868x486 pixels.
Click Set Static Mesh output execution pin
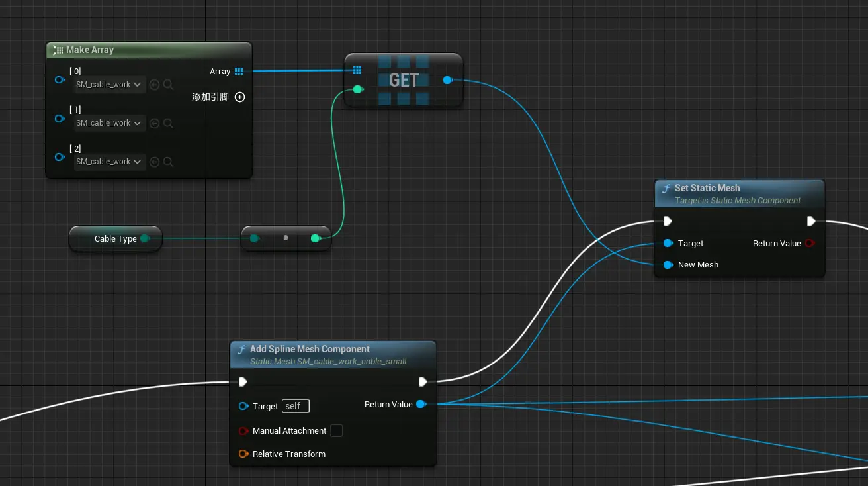coord(811,221)
